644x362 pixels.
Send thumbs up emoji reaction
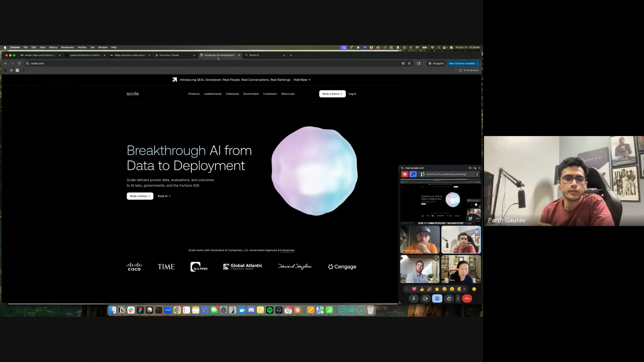pyautogui.click(x=422, y=289)
